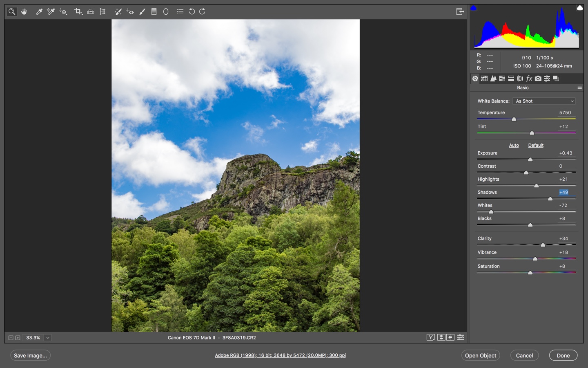
Task: Select the Red Eye Removal tool
Action: point(130,11)
